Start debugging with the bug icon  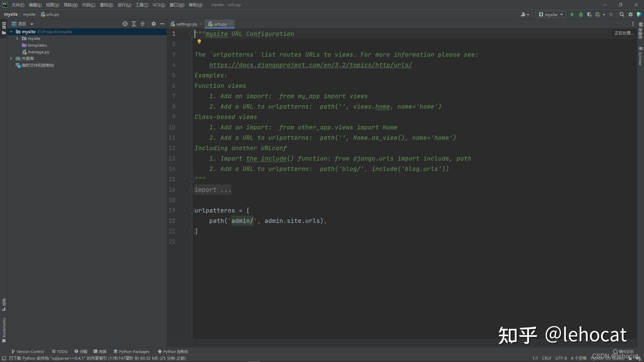581,14
